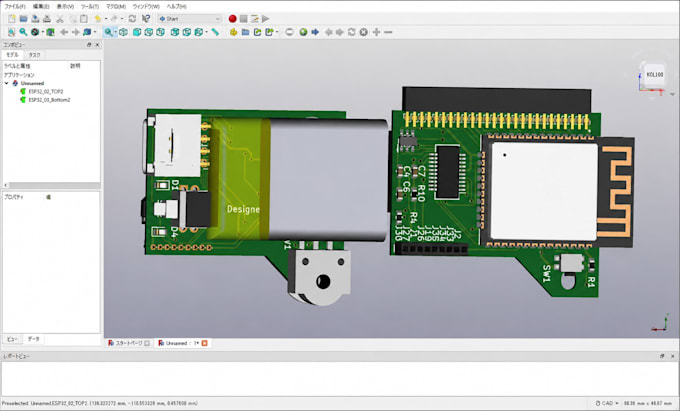
Task: Click the Undo arrow icon
Action: [98, 19]
